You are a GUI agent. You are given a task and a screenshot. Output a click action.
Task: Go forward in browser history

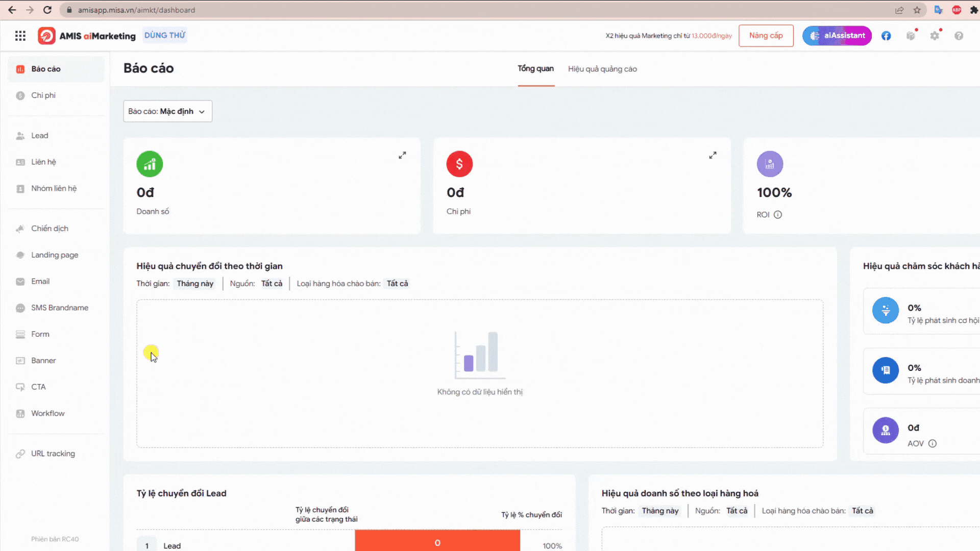[30, 10]
